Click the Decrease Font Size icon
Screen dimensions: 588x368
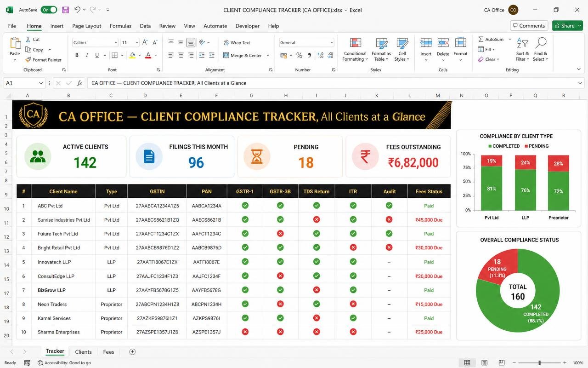tap(155, 42)
